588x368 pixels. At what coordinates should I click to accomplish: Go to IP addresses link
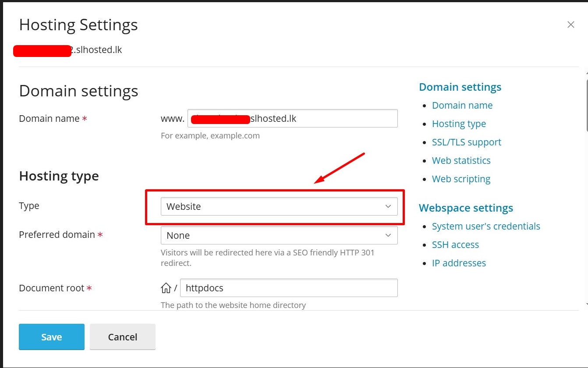click(x=458, y=263)
